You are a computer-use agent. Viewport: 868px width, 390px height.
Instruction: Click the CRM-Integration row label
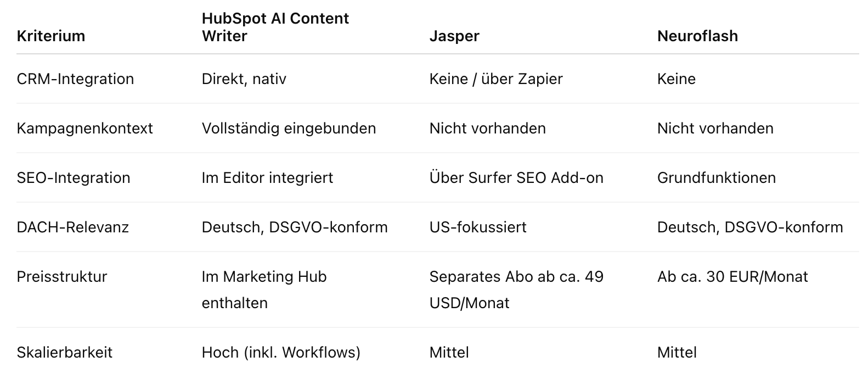(75, 79)
